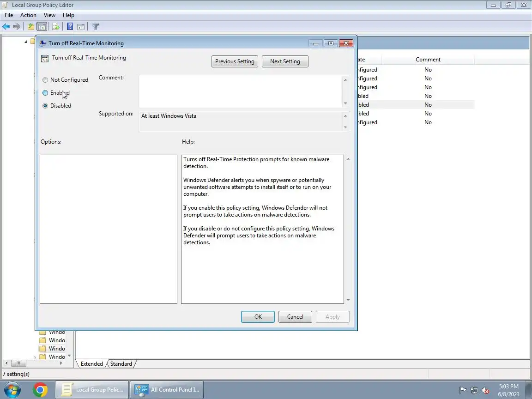
Task: Click the 'At least Windows Vista' text
Action: pos(169,116)
